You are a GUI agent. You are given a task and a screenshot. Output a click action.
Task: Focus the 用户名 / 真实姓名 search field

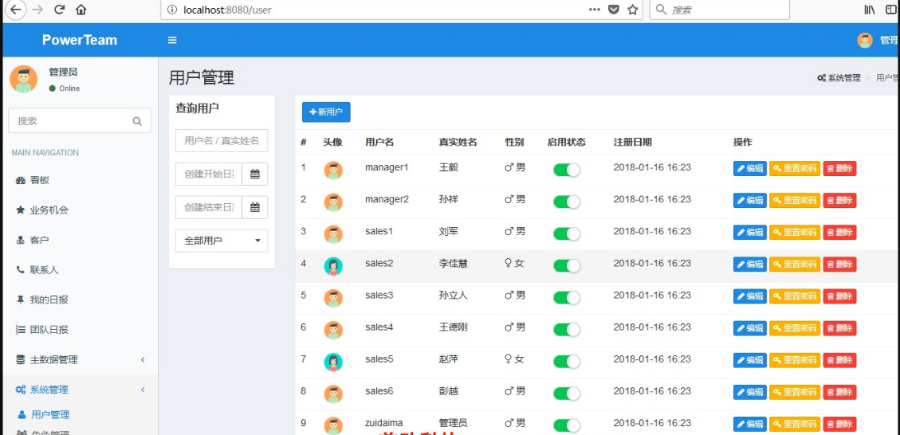[x=222, y=141]
